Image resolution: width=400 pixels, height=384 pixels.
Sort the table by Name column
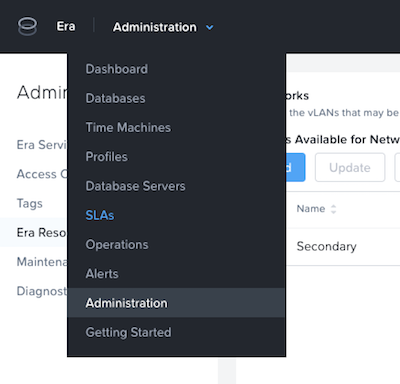316,209
